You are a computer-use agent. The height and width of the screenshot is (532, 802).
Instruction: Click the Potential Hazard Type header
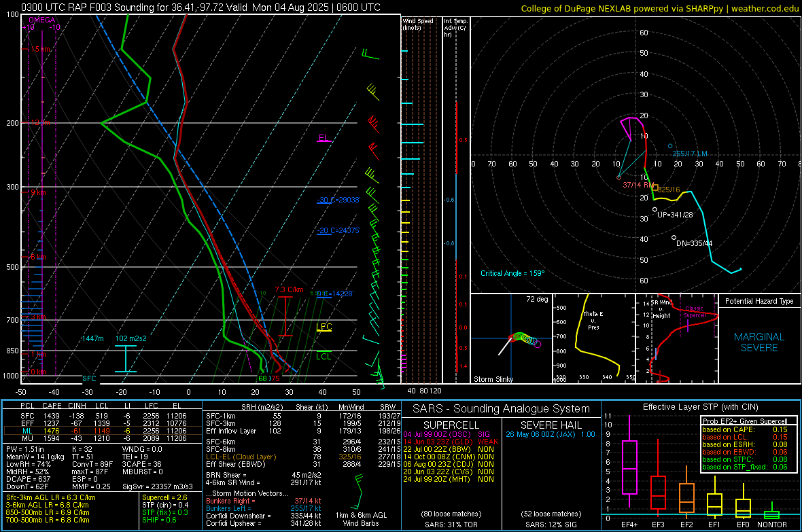pyautogui.click(x=759, y=301)
